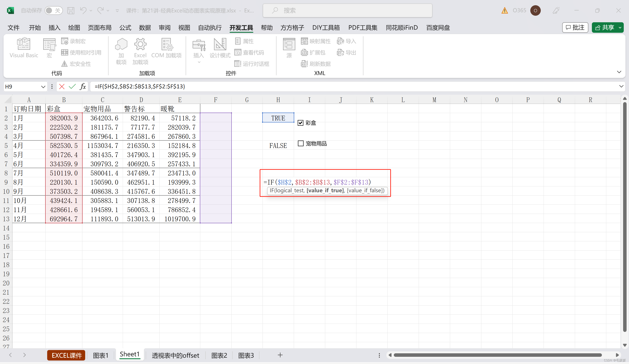Click the Undo arrow icon
This screenshot has height=364, width=629.
(83, 10)
